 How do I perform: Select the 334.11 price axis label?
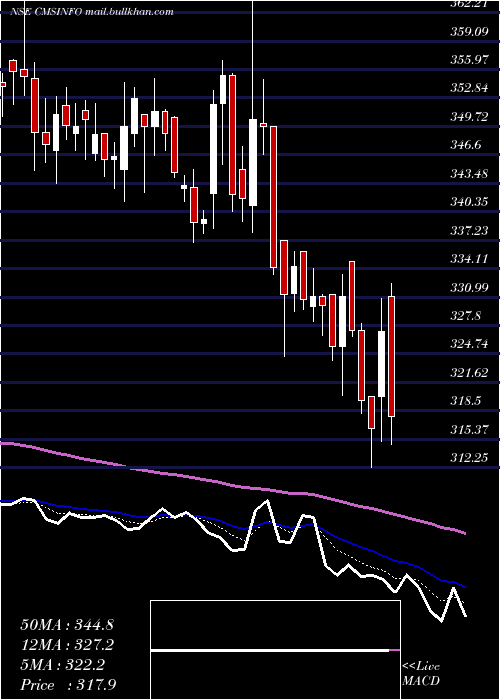[x=469, y=259]
